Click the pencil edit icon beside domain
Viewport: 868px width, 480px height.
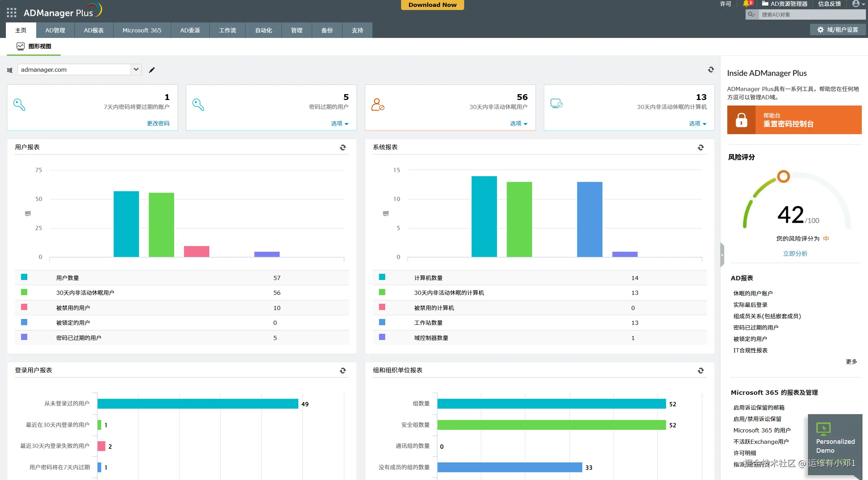(152, 70)
